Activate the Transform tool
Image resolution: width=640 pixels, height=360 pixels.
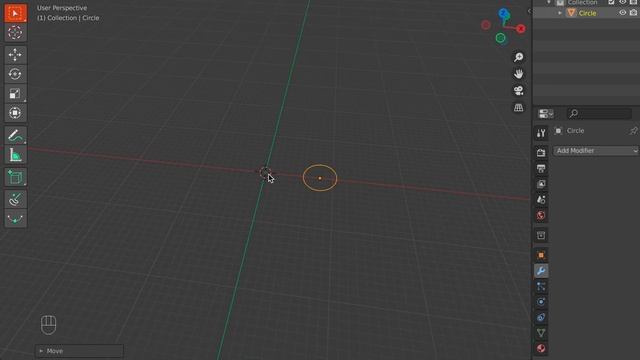(16, 113)
